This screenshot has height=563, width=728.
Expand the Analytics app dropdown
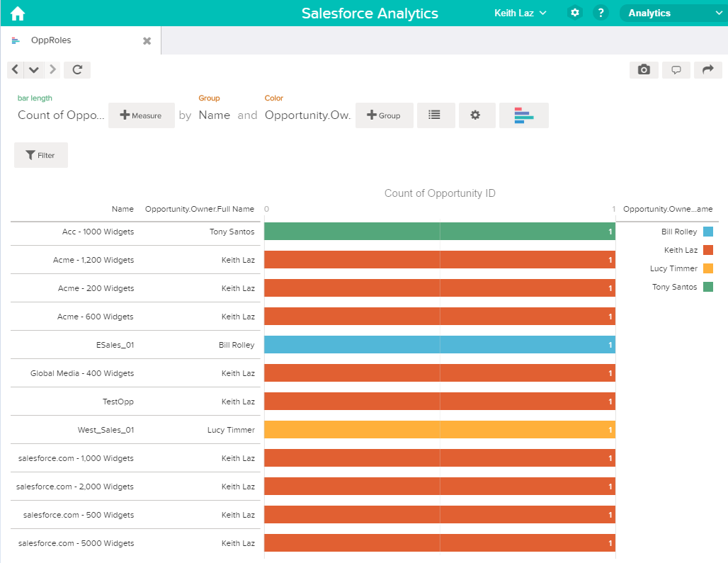pos(673,13)
